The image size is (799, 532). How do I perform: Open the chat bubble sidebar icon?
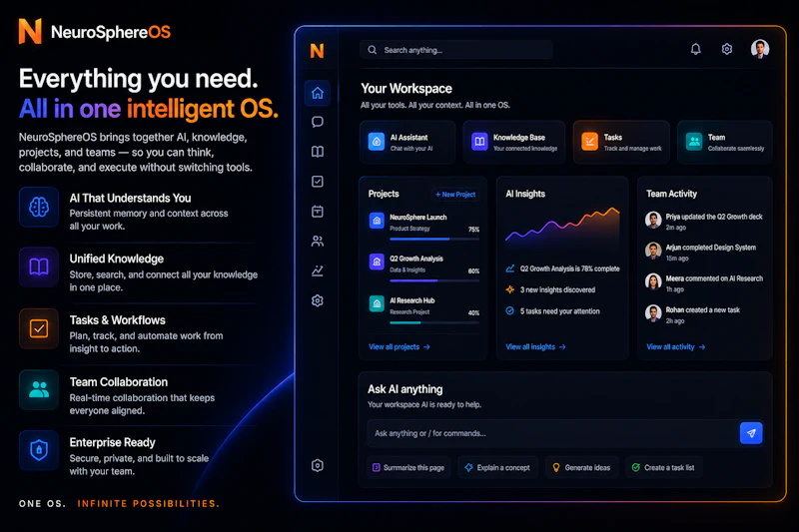point(318,122)
